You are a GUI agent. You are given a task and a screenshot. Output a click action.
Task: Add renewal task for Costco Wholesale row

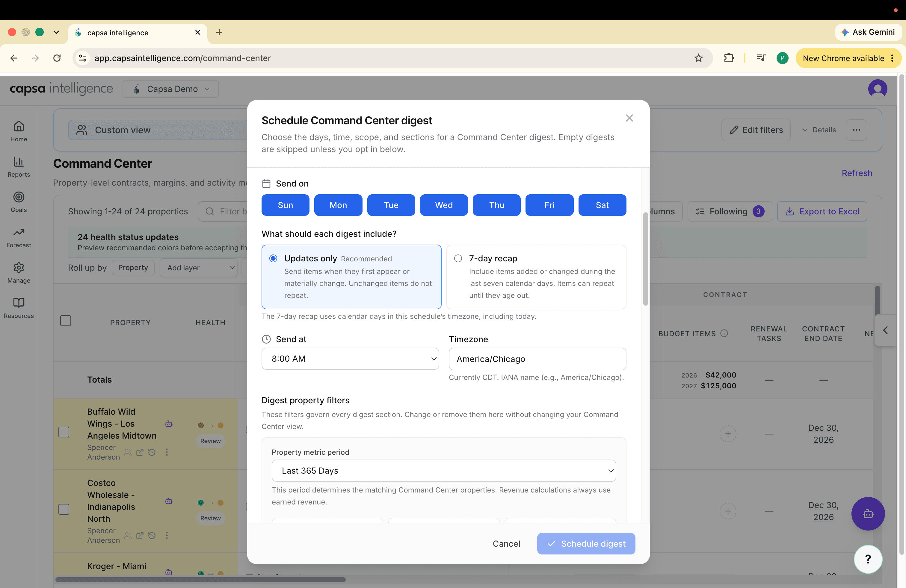click(727, 511)
